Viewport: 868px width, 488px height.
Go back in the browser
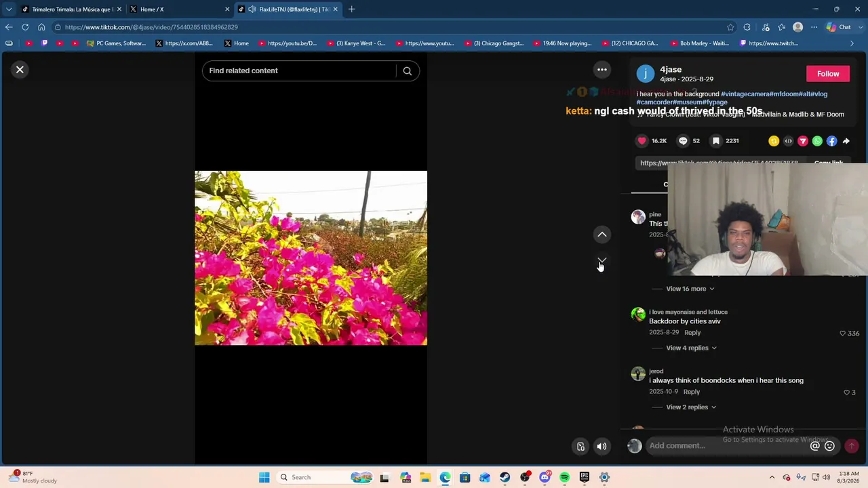pos(8,27)
